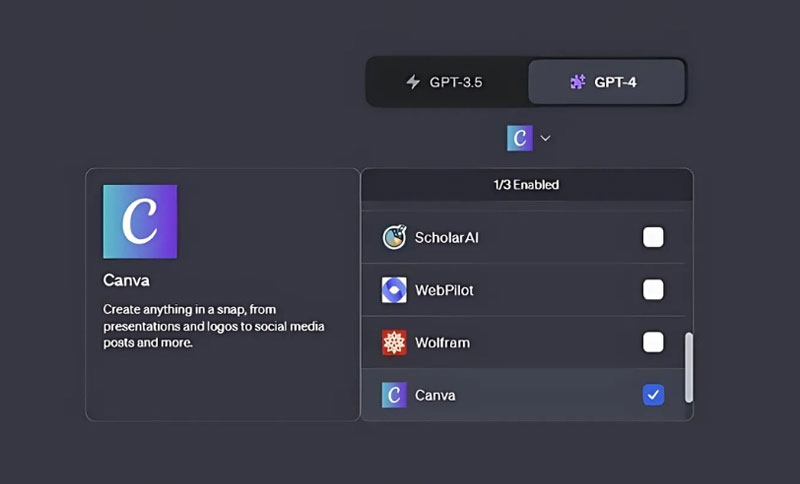
Task: Click the ScholarAI plugin name
Action: [x=447, y=237]
